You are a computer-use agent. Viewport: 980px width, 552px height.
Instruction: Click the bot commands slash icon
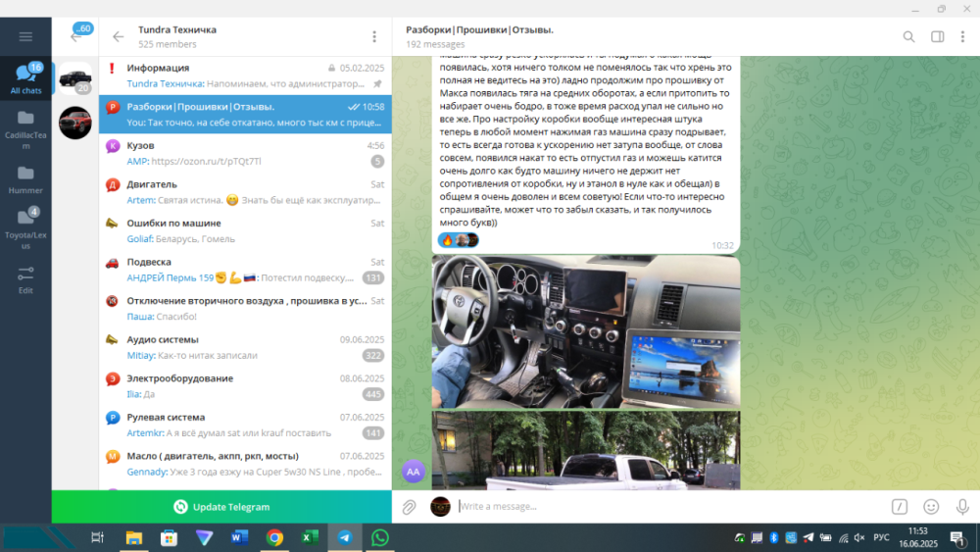tap(900, 507)
